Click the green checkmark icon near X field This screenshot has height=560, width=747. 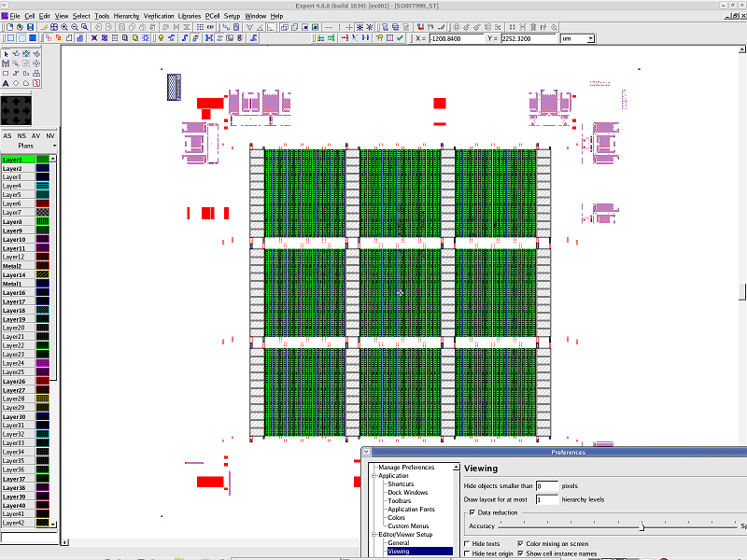(x=400, y=38)
